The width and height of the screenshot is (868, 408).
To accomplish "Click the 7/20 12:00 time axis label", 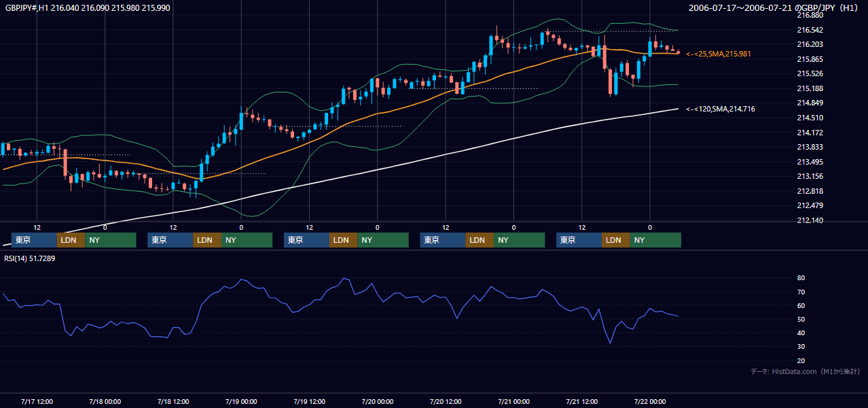I will pos(446,401).
